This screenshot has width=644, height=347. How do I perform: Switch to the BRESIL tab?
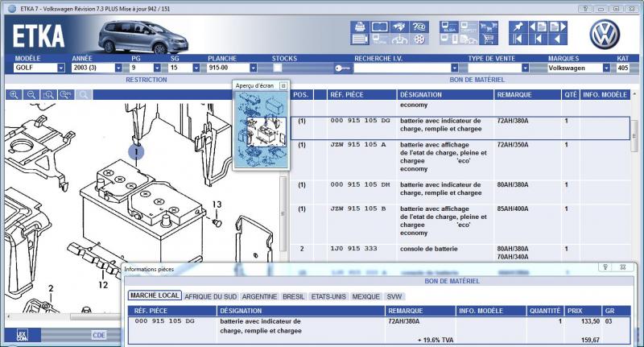click(294, 296)
